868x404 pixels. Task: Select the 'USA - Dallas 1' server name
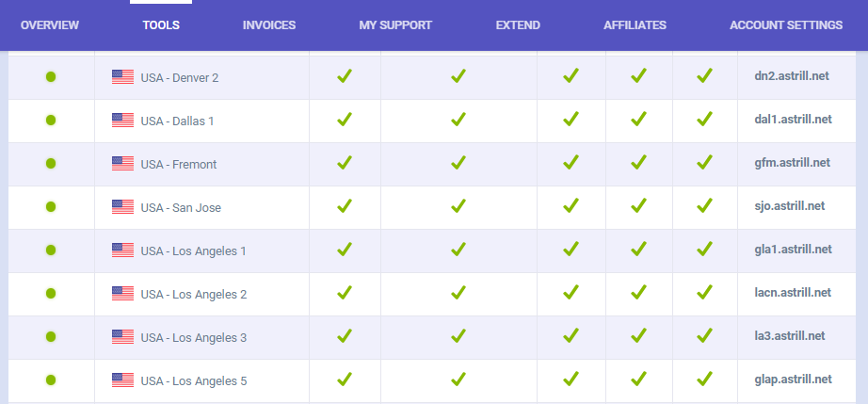[x=177, y=121]
